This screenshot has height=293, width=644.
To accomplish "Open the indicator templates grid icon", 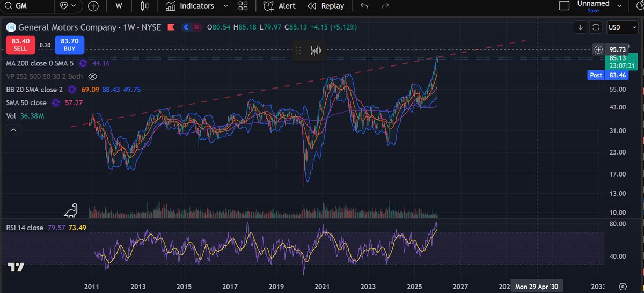I will point(243,6).
